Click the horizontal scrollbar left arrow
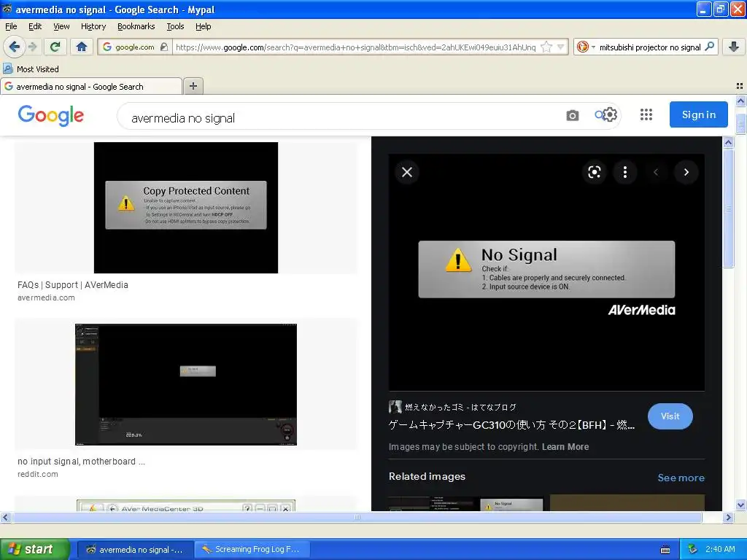 (5, 517)
